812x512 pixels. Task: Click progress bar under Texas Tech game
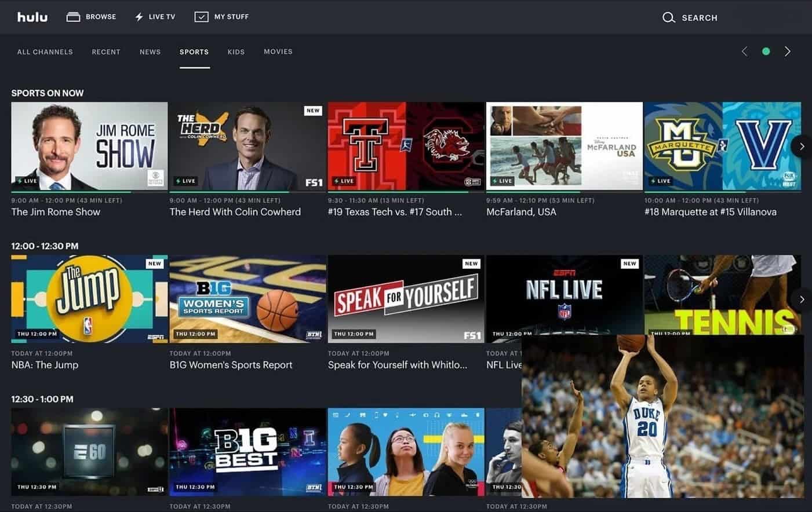click(x=406, y=192)
